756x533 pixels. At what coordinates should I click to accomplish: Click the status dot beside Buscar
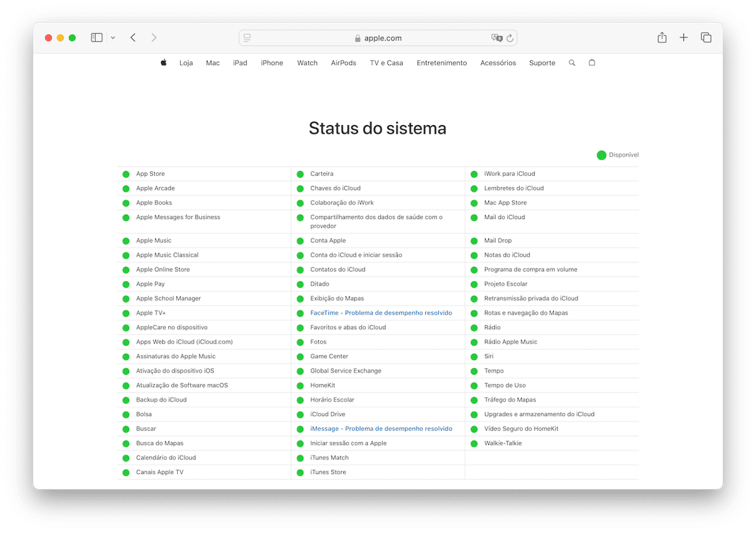126,429
